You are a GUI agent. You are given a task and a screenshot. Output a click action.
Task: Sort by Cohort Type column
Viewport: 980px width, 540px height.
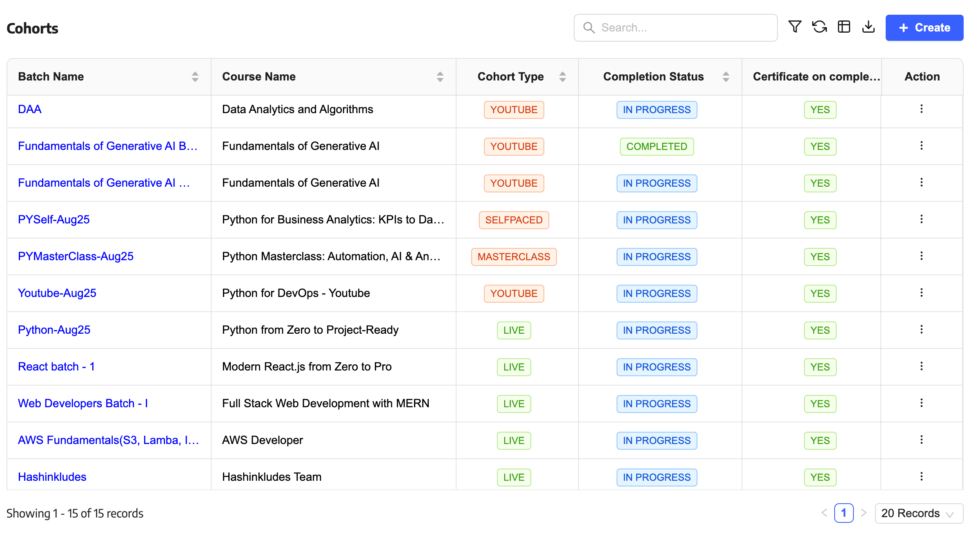pos(562,77)
